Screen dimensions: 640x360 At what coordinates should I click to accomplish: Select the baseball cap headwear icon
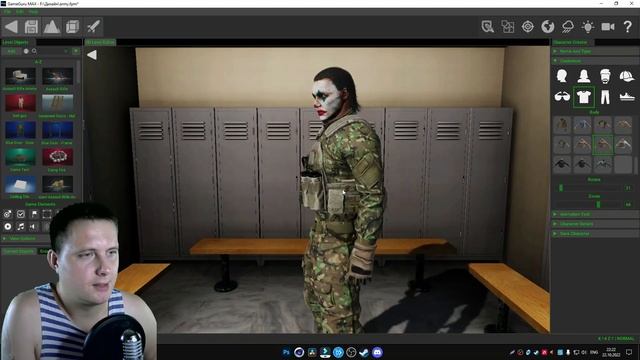tap(627, 76)
